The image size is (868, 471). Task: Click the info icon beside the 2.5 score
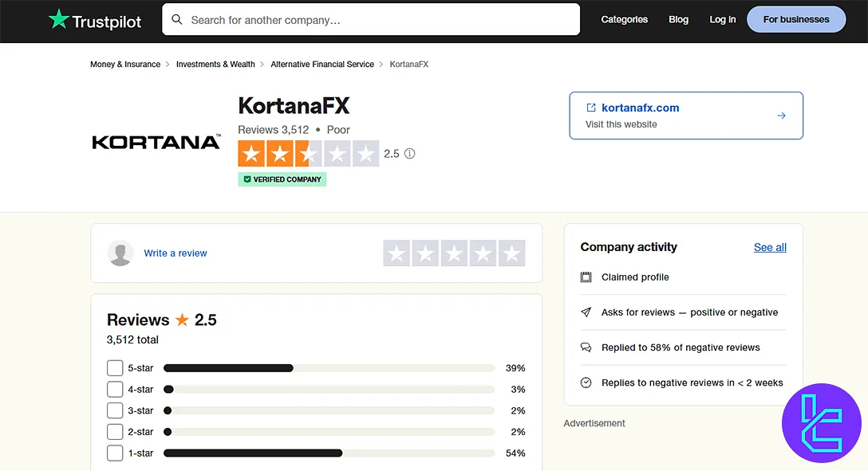coord(410,153)
